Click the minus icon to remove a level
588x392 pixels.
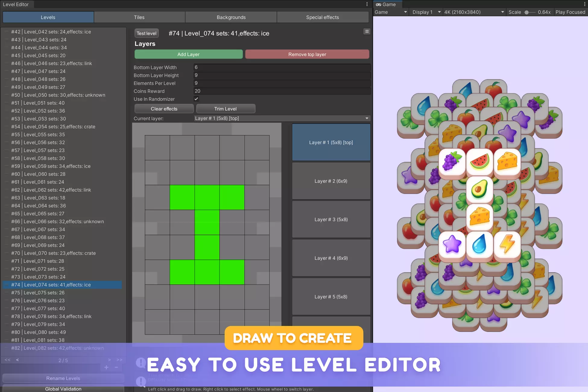[x=116, y=367]
